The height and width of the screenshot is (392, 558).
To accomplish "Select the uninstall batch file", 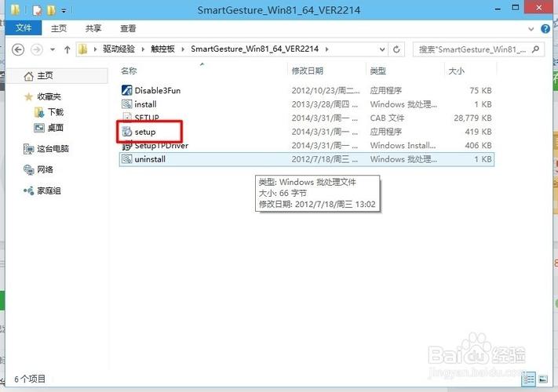I will pyautogui.click(x=306, y=159).
